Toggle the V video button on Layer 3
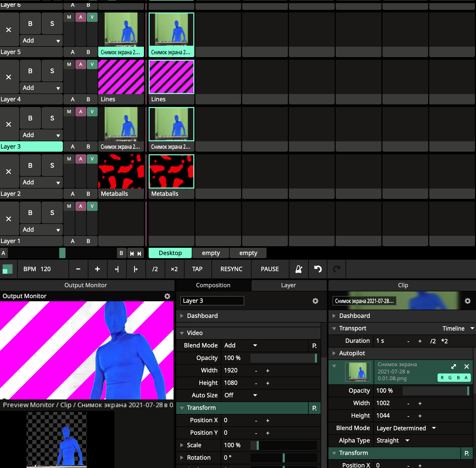The image size is (476, 468). tap(92, 112)
